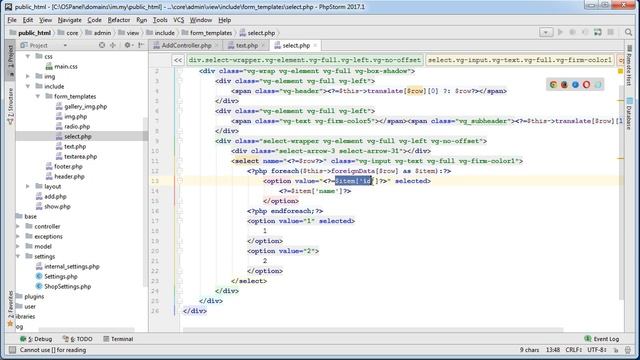Select internal_settings.php file
This screenshot has width=640, height=360.
67,267
